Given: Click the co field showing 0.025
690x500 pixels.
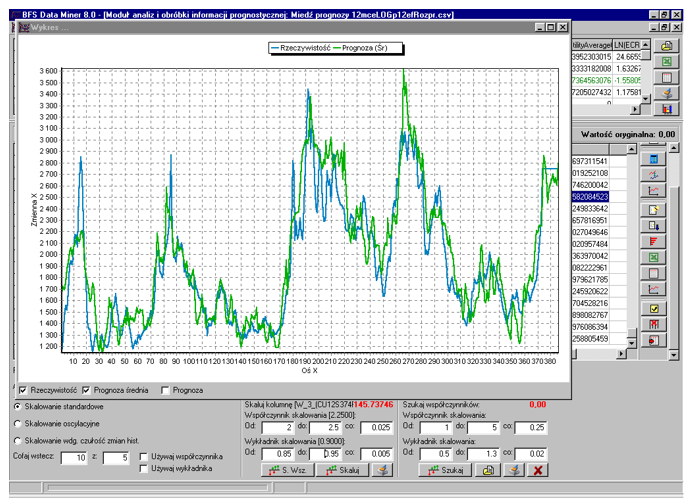Looking at the screenshot, I should [376, 427].
